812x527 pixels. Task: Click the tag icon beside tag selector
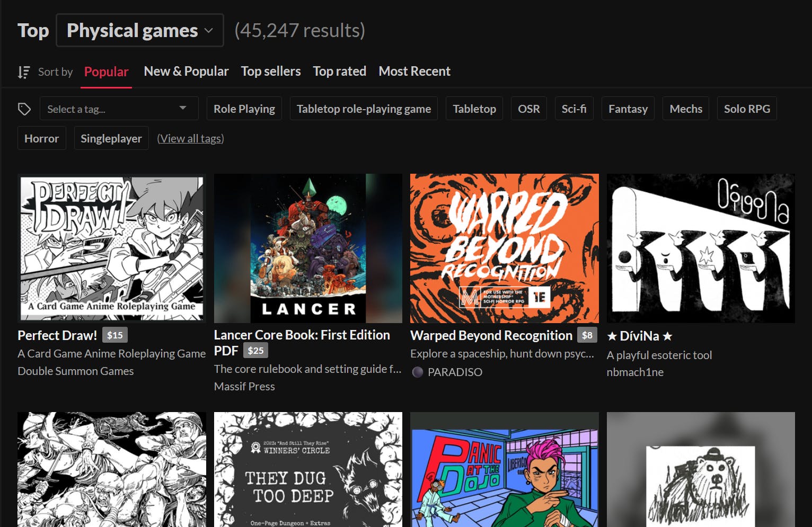pos(24,109)
